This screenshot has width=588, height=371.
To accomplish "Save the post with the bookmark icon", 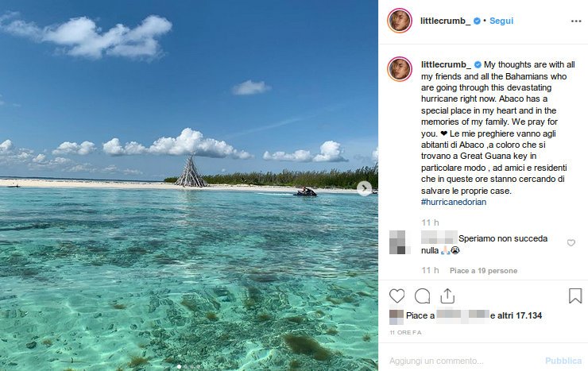I will point(575,296).
